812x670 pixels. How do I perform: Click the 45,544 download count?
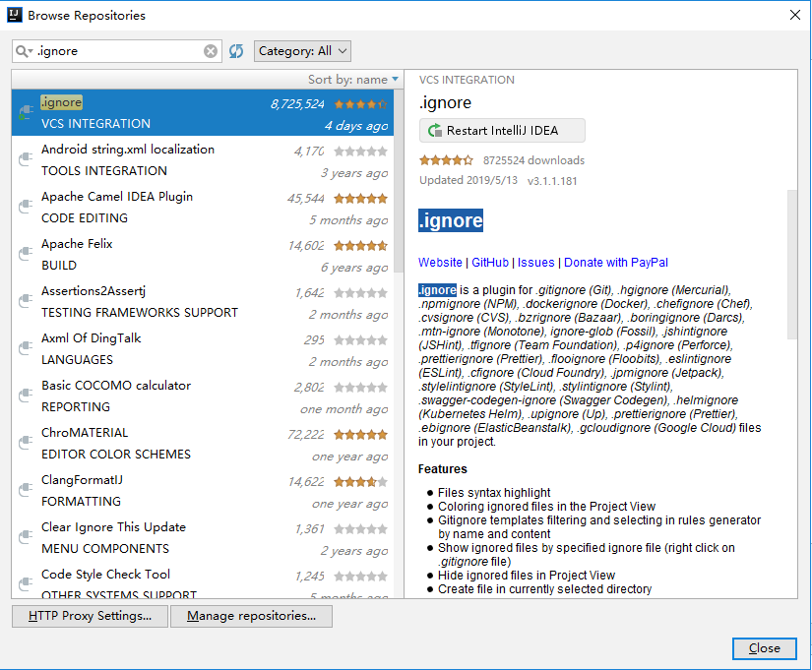(x=306, y=199)
